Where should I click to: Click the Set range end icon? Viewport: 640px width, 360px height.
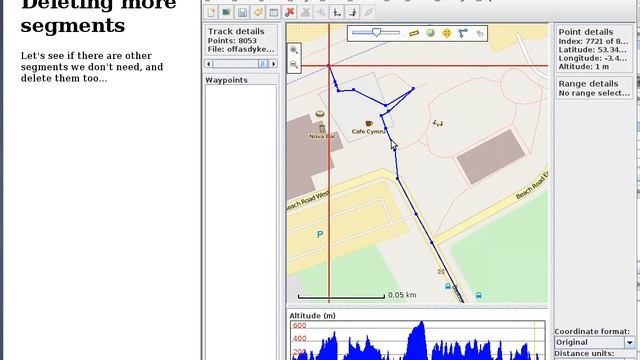click(x=353, y=13)
